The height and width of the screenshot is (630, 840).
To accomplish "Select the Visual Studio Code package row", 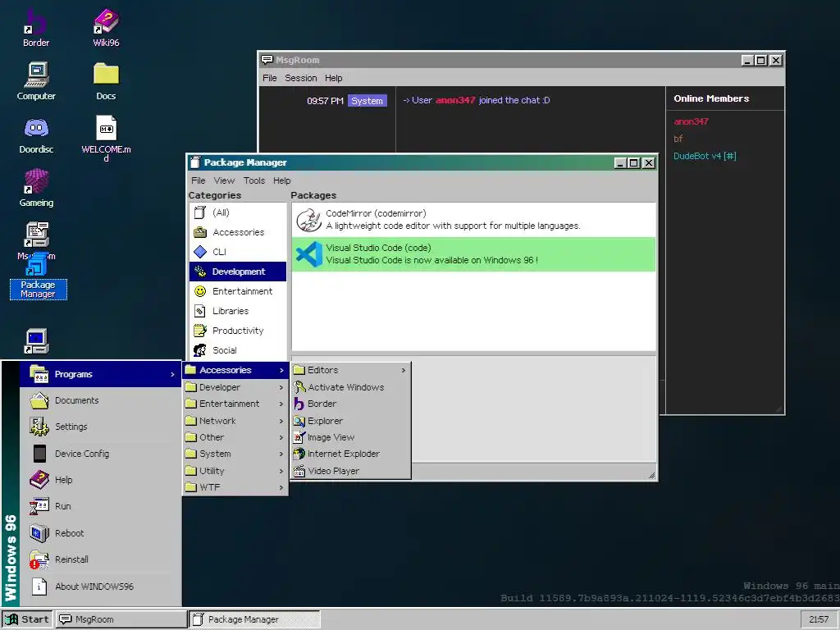I will [x=473, y=254].
